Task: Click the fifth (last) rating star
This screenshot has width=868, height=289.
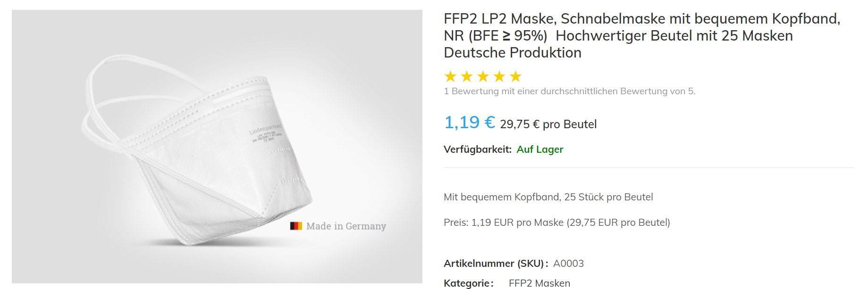Action: (x=515, y=76)
